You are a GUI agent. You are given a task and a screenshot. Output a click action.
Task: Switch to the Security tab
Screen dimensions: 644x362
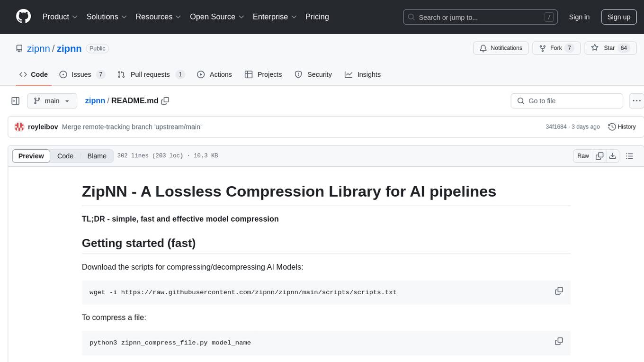click(x=313, y=74)
